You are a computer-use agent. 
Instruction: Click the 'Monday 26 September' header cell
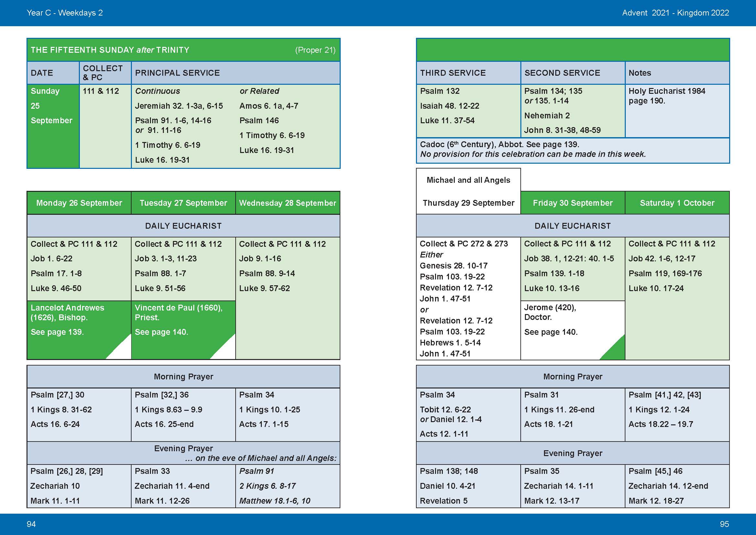tap(79, 203)
